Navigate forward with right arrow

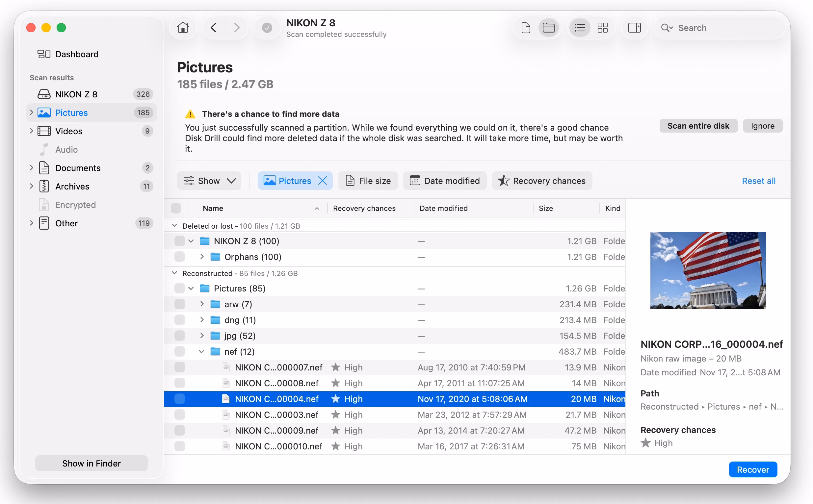click(237, 28)
